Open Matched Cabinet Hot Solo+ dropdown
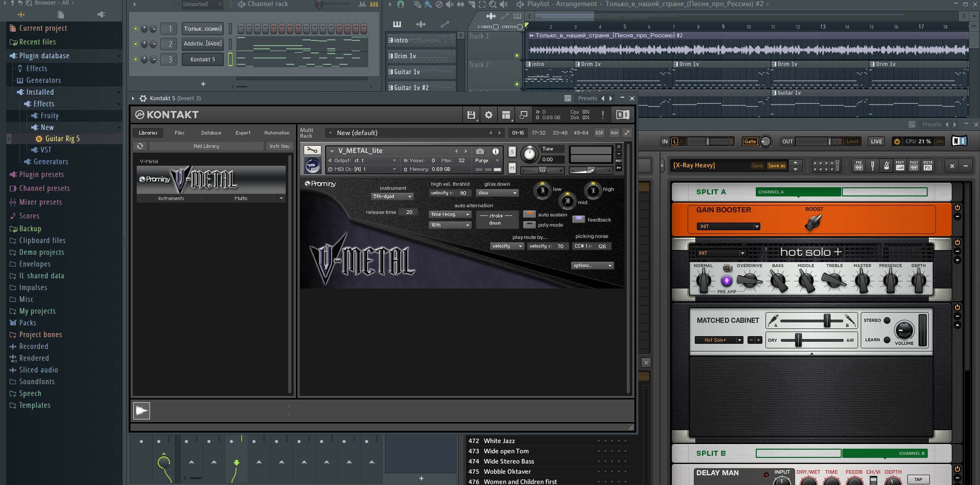Image resolution: width=980 pixels, height=485 pixels. (719, 340)
